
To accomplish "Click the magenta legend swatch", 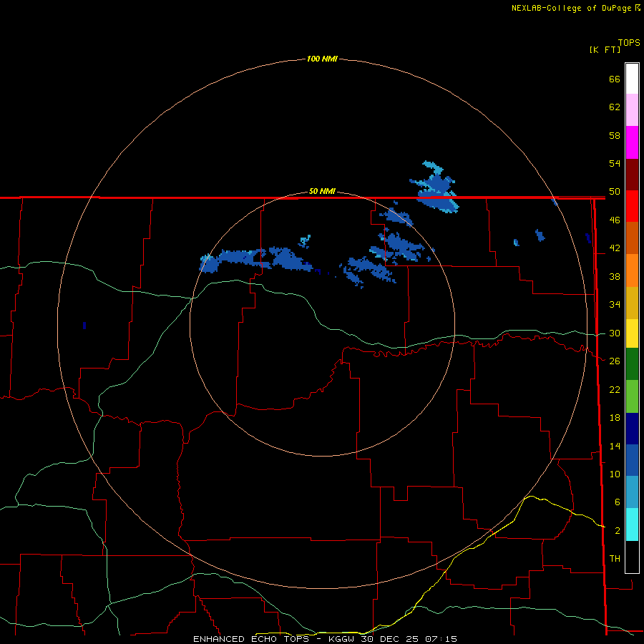I will click(632, 142).
